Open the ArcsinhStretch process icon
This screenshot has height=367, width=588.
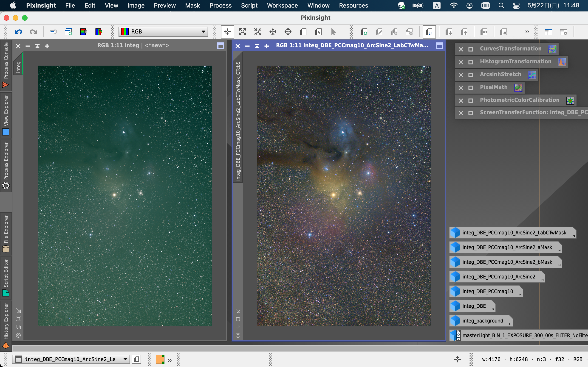click(500, 75)
